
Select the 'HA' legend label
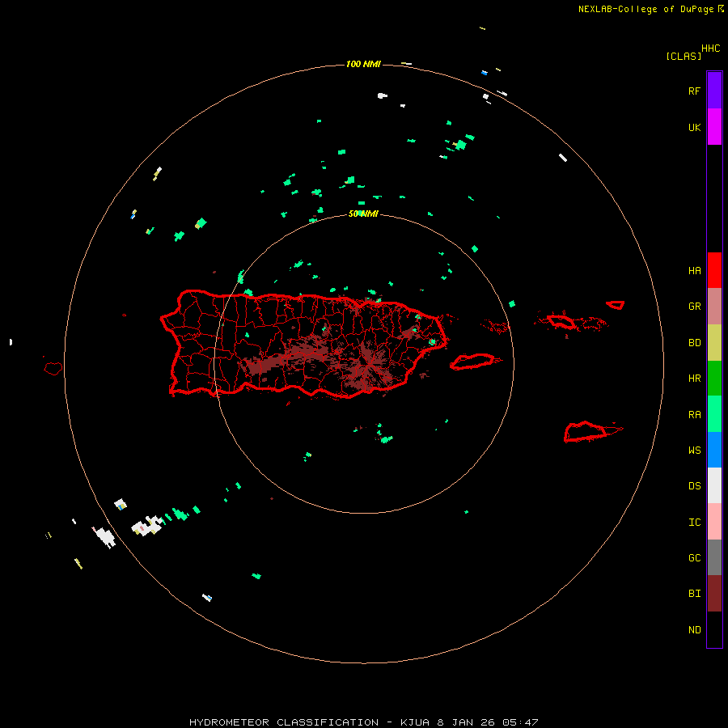coord(694,270)
